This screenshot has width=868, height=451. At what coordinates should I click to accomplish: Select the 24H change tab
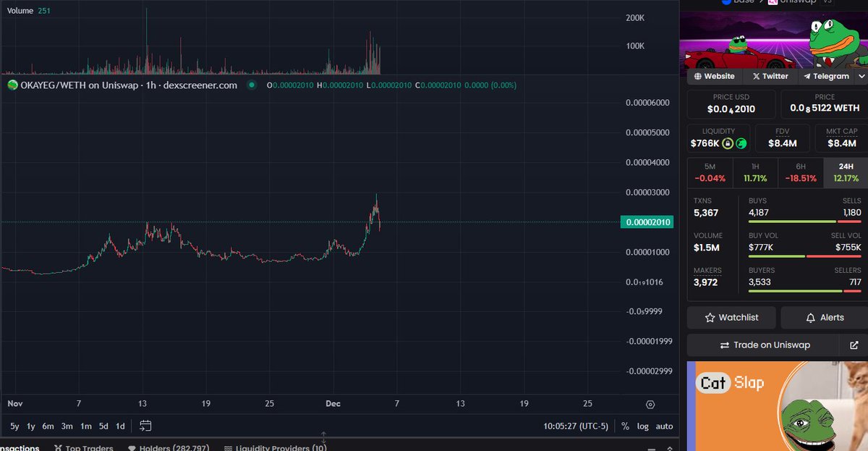846,172
